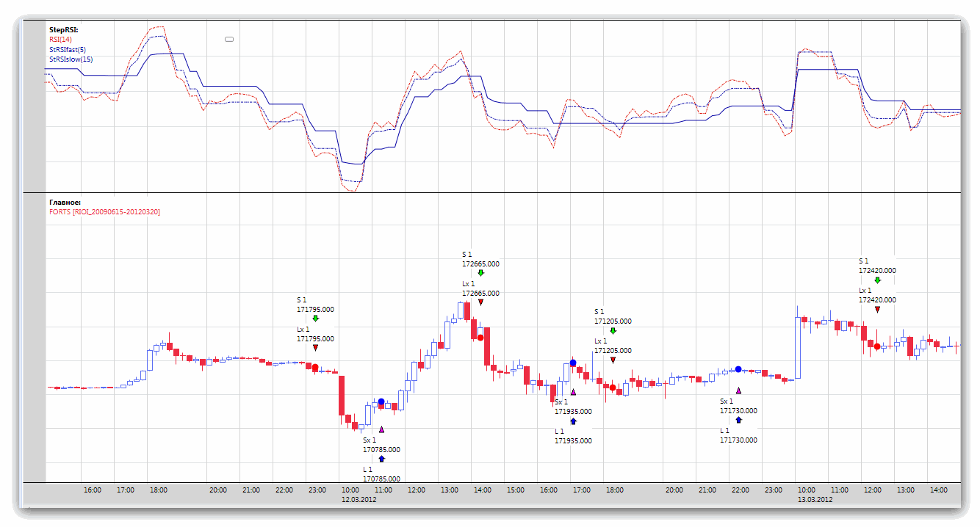Select the StRSIslow(15) legend entry

(x=71, y=59)
